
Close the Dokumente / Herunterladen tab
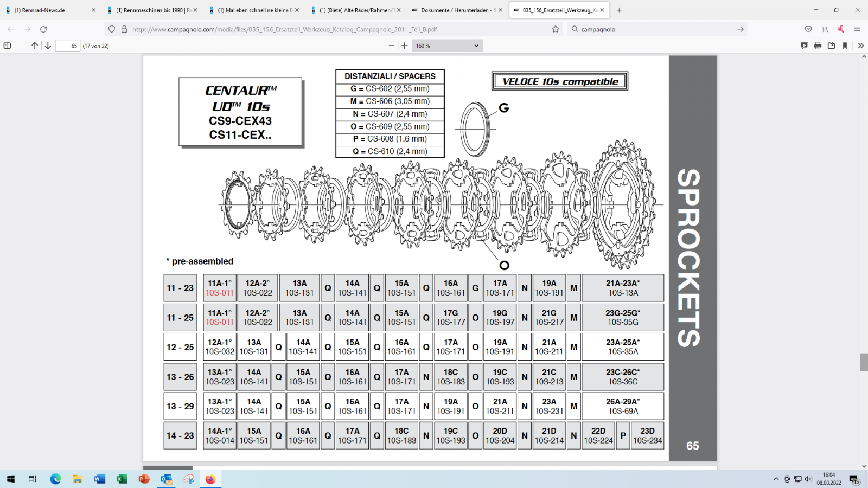pos(500,10)
